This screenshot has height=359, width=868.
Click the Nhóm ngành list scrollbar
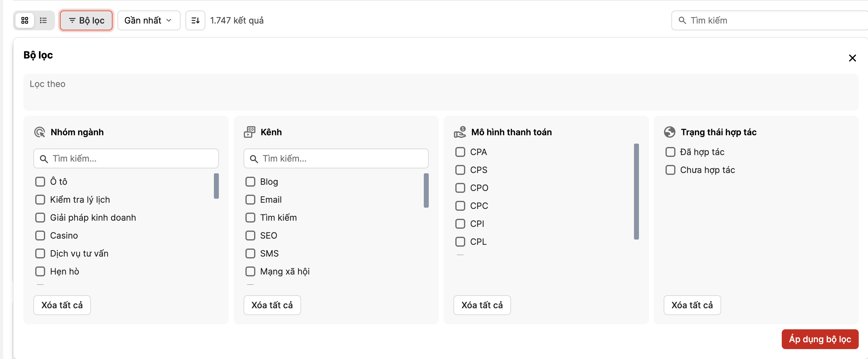click(216, 186)
